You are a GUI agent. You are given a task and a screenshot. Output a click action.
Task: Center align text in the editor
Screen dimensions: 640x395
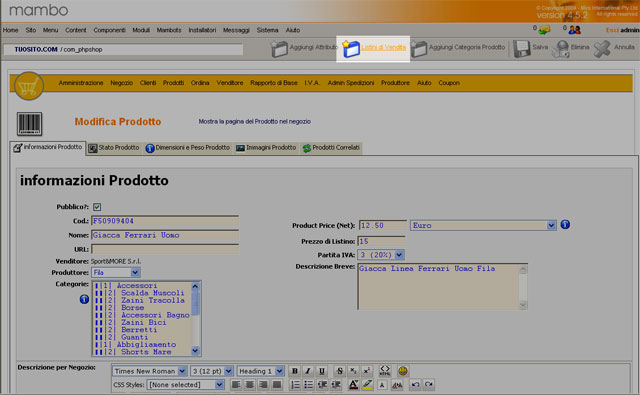pyautogui.click(x=250, y=384)
